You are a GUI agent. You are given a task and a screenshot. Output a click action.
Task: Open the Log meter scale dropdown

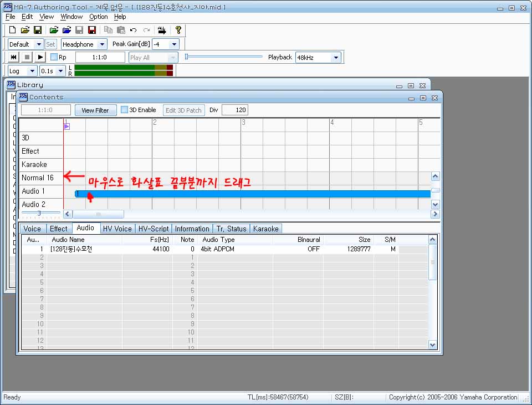32,71
